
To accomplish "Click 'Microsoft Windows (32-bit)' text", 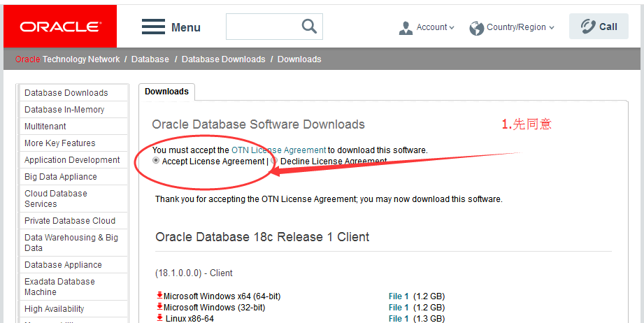I will (x=215, y=308).
